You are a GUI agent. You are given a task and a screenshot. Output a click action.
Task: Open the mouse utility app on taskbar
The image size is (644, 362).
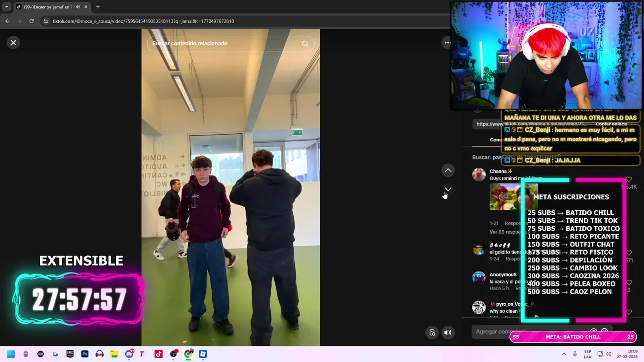pos(26,354)
